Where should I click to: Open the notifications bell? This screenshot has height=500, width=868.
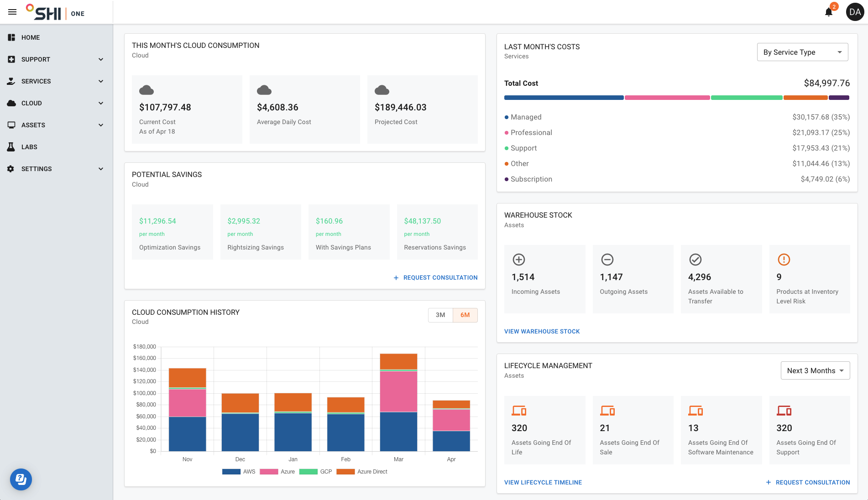829,12
